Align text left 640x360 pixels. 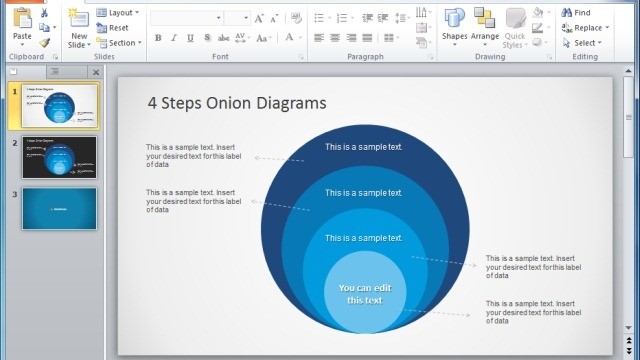click(319, 38)
